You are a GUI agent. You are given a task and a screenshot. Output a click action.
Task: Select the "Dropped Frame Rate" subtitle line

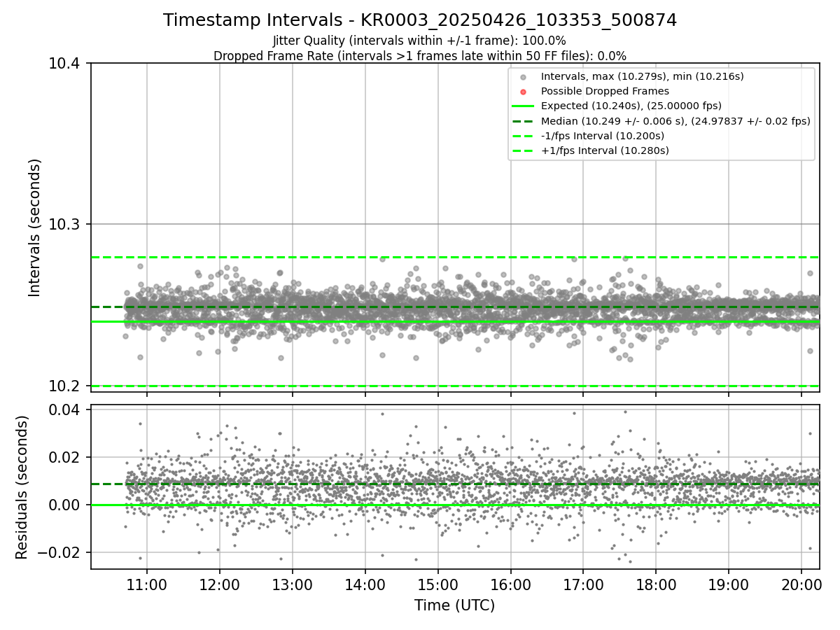[420, 56]
